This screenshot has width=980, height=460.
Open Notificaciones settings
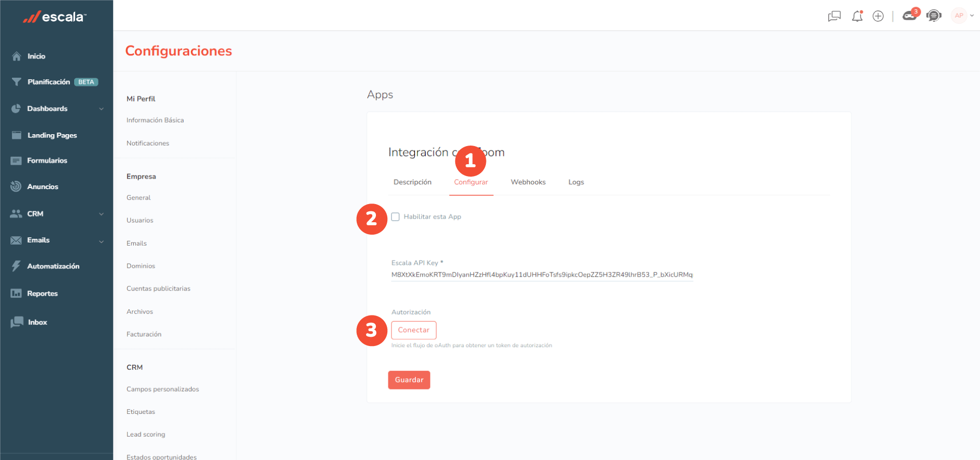tap(148, 143)
